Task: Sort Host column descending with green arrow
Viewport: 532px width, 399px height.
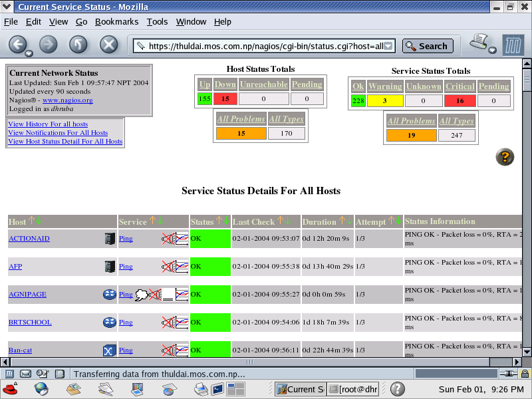Action: click(39, 221)
